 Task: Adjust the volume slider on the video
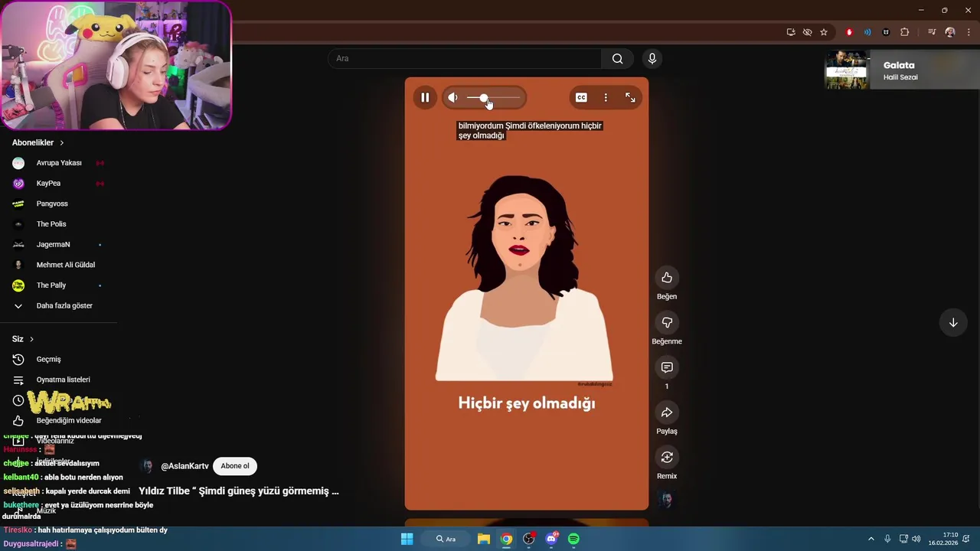[494, 97]
